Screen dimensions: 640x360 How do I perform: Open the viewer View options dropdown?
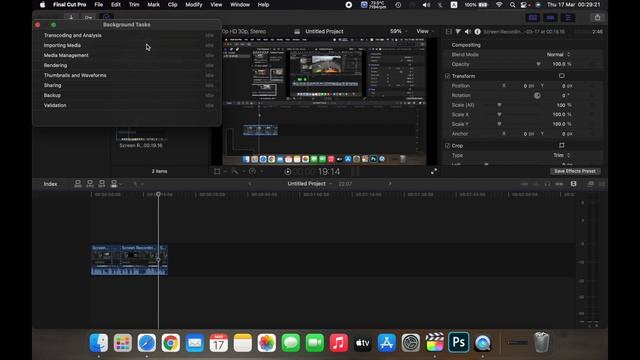425,31
